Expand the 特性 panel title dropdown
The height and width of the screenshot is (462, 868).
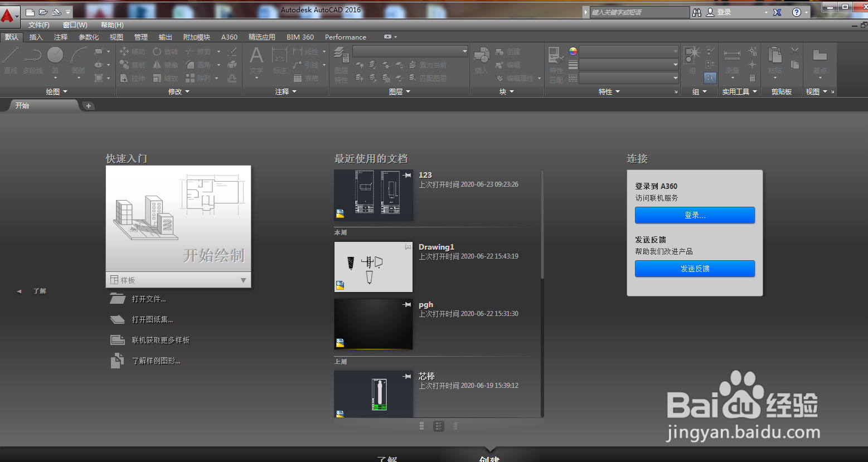609,91
